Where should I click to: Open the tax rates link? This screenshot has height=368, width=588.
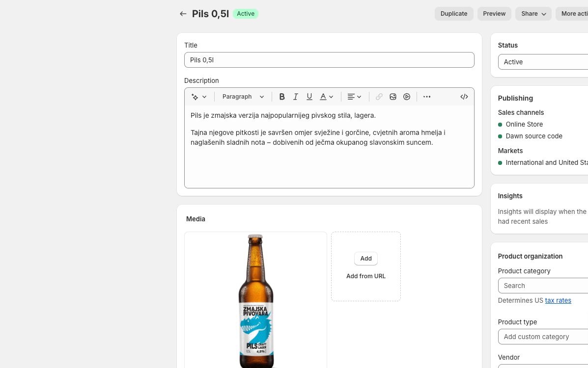click(558, 300)
